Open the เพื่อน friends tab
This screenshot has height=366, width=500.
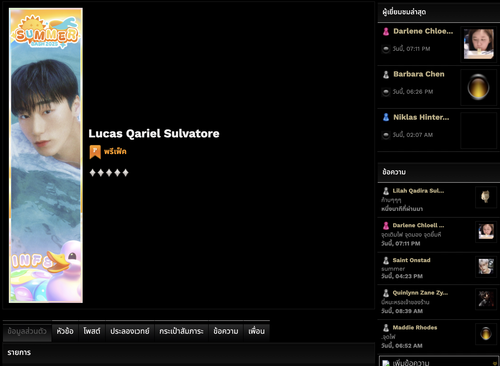click(256, 331)
